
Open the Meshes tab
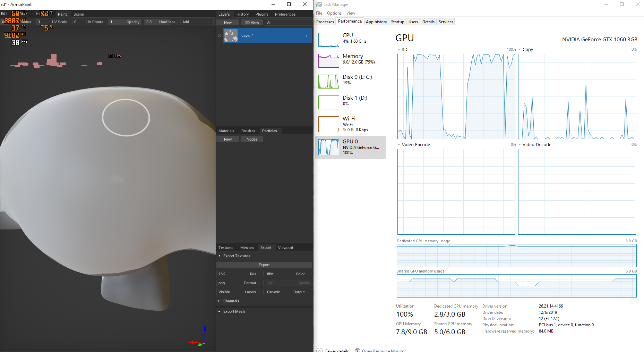[x=247, y=248]
